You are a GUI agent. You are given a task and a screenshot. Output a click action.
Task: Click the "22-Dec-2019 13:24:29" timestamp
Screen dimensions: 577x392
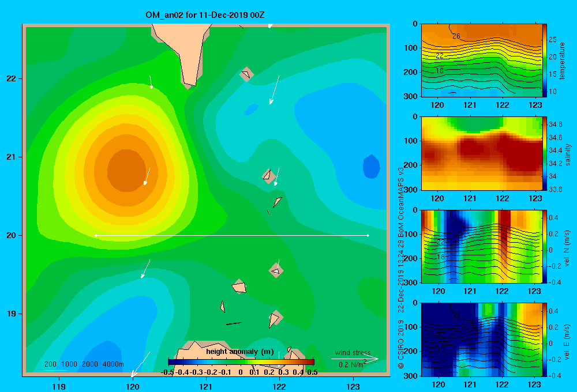[x=401, y=276]
